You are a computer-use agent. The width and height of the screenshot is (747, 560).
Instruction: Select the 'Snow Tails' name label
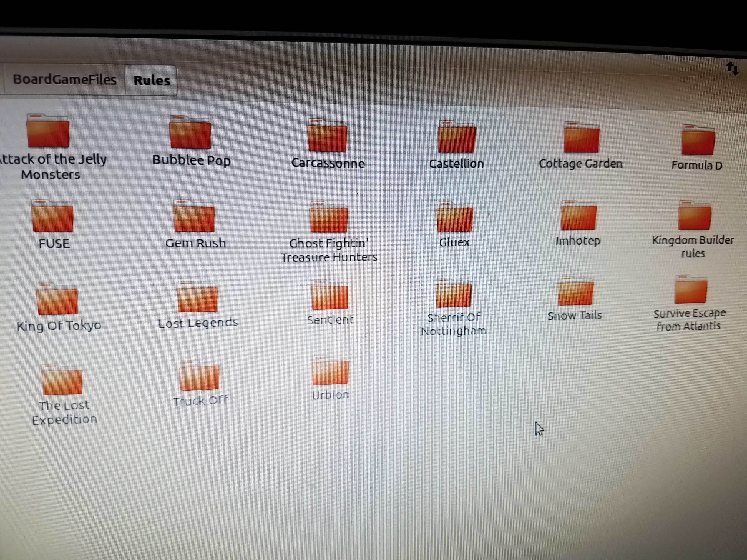tap(575, 315)
